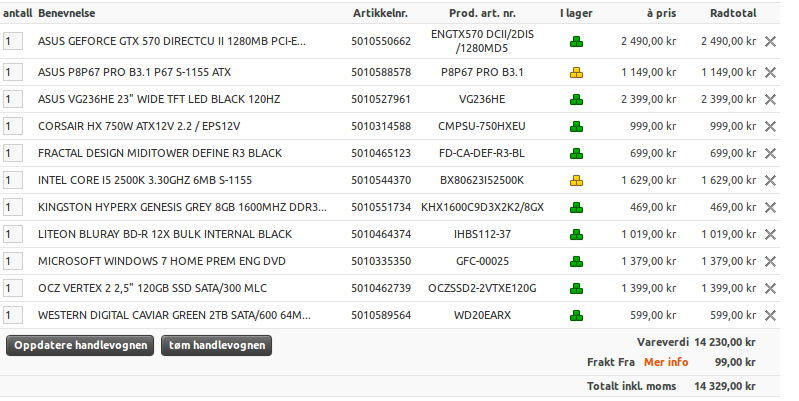Remove the Corsair HX 750W power supply
Viewport: 799px width, 401px height.
[x=770, y=127]
